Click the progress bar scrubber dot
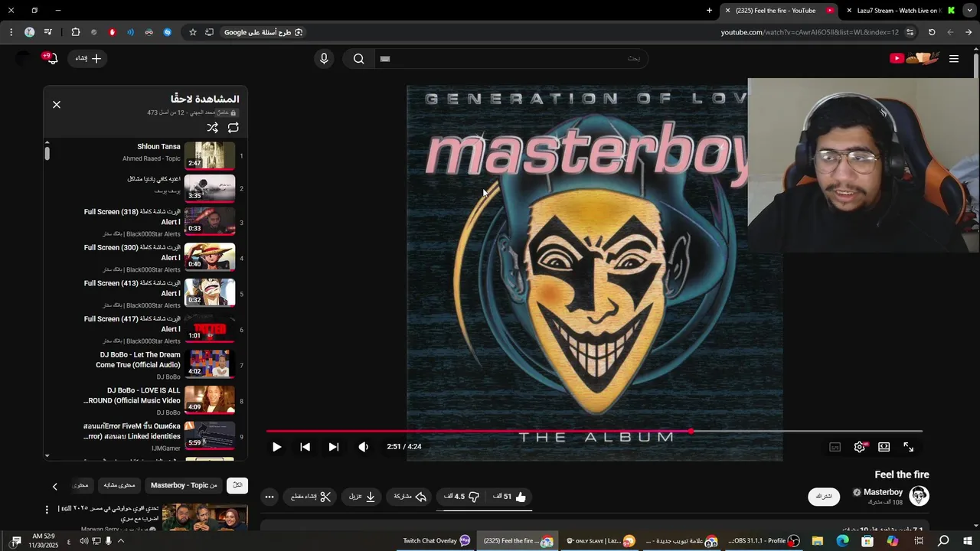The height and width of the screenshot is (551, 980). (x=691, y=432)
